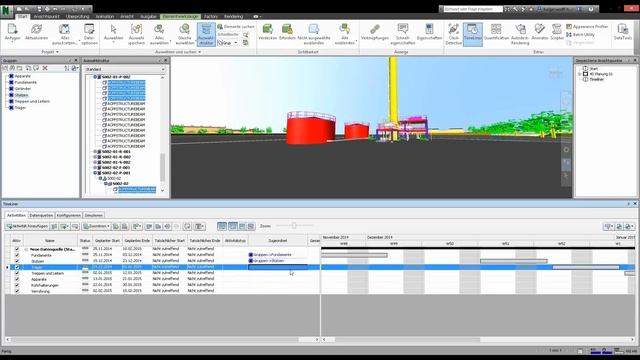Toggle Aktiv checkbox for Fundamente task
This screenshot has width=640, height=360.
pyautogui.click(x=17, y=255)
